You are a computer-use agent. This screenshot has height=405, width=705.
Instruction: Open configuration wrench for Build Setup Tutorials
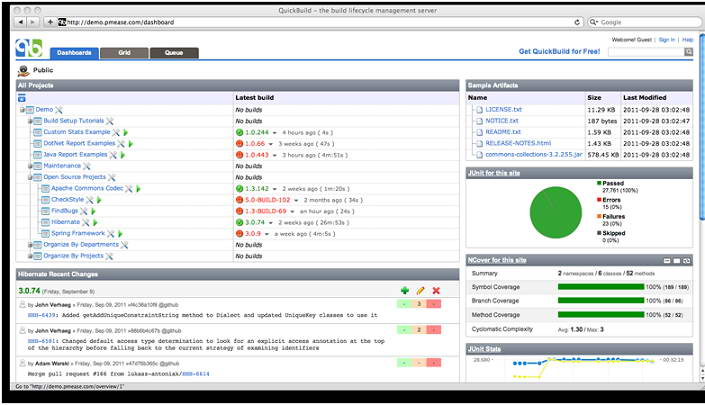click(110, 121)
